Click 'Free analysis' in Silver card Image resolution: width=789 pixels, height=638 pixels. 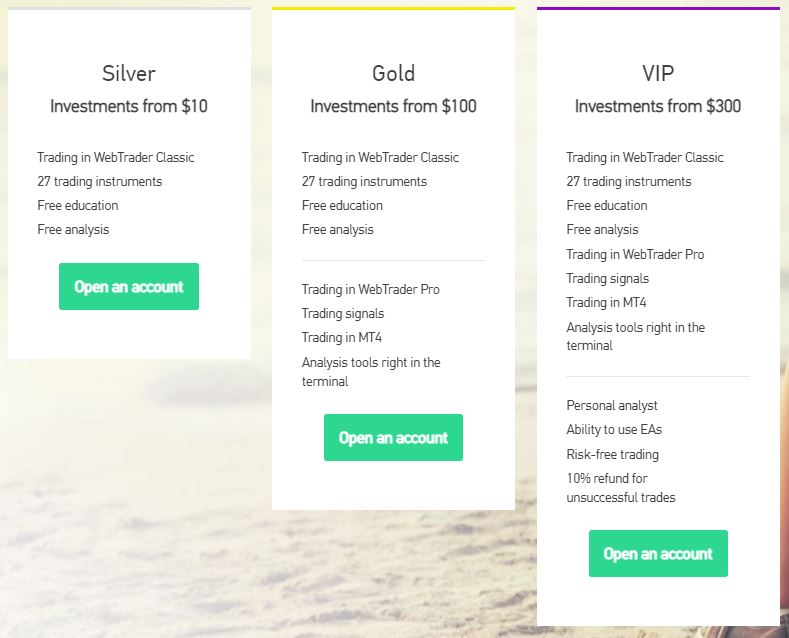coord(73,229)
